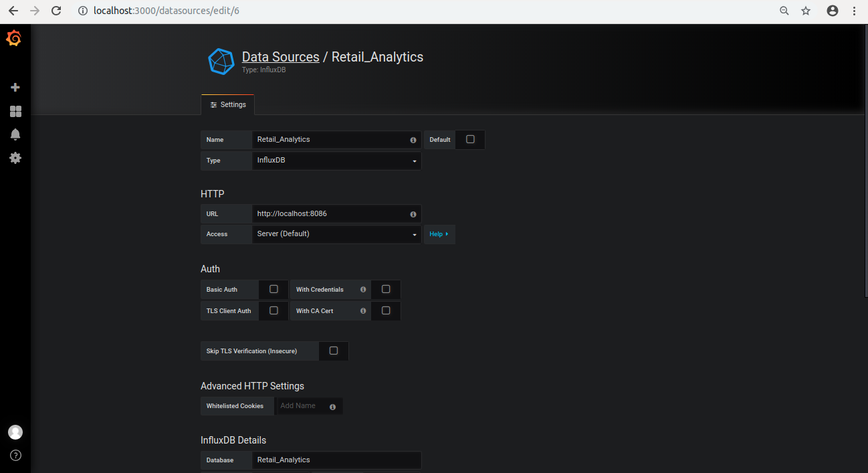Open the Access Server (Default) dropdown
Screen dimensions: 868x473
[x=336, y=234]
